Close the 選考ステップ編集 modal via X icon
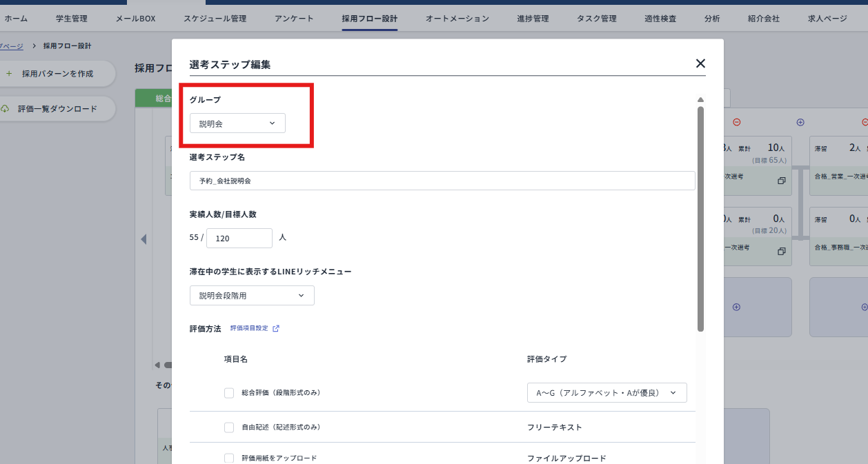The height and width of the screenshot is (464, 868). (x=700, y=63)
